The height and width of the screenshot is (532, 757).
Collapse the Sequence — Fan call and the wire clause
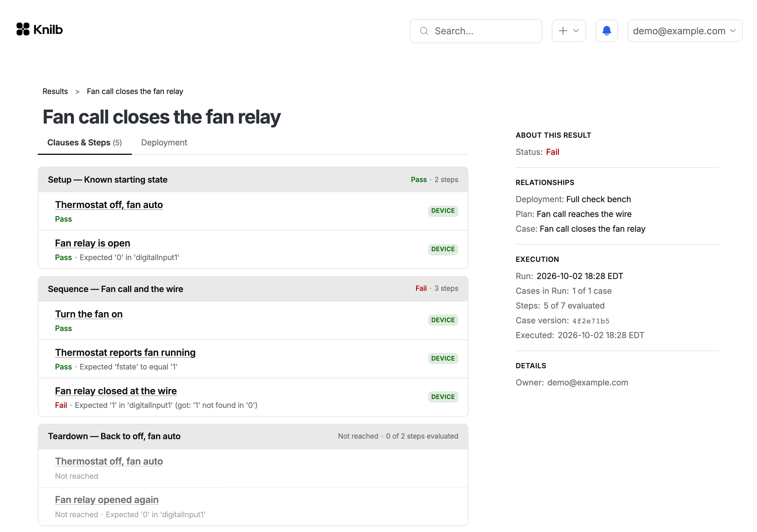tap(253, 289)
